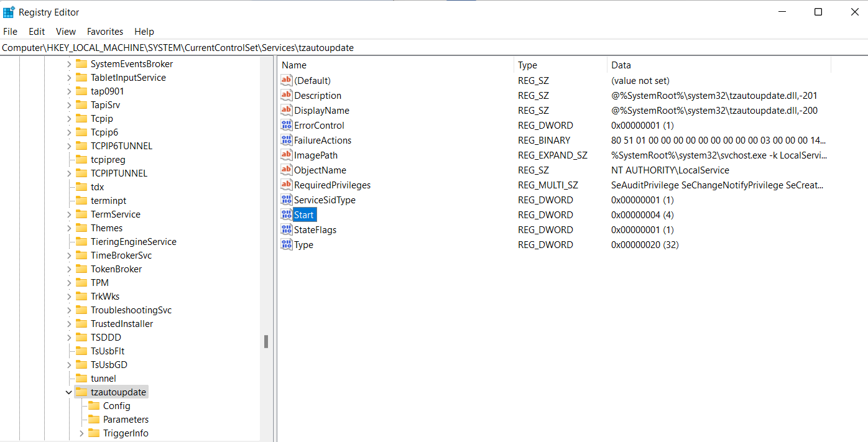868x442 pixels.
Task: Click the binary icon next to FailureActions
Action: [286, 140]
